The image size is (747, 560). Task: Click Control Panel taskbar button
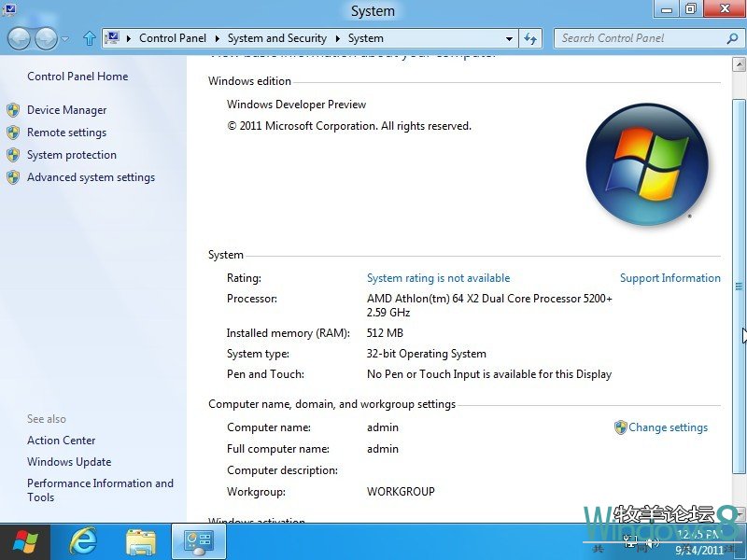click(x=199, y=542)
